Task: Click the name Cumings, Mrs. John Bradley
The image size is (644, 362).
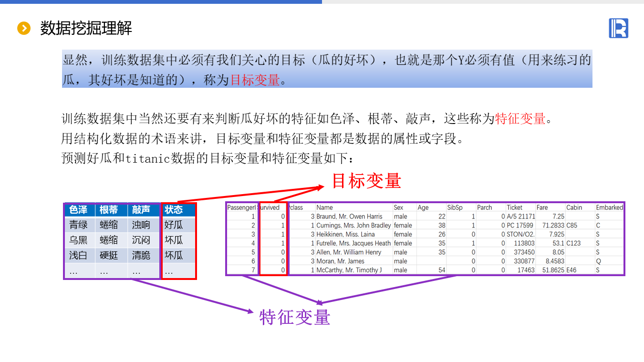Action: click(353, 225)
